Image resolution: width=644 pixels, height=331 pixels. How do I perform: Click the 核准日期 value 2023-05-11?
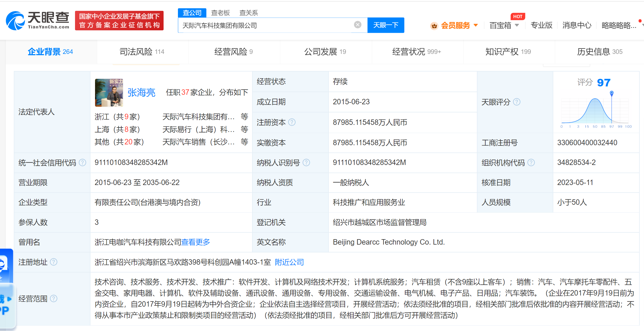tap(575, 183)
